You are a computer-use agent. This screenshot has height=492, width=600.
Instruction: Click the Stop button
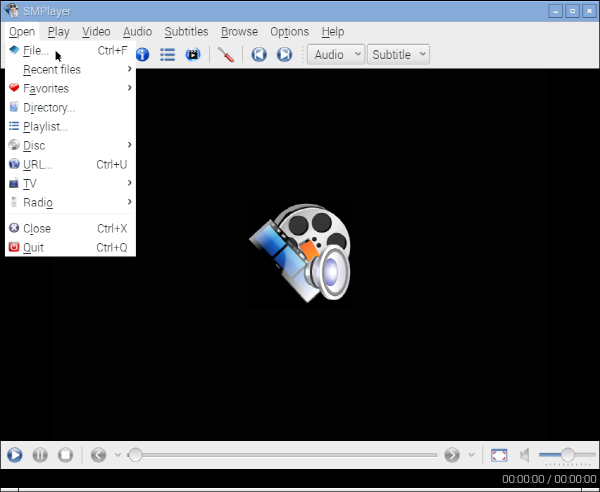(65, 455)
